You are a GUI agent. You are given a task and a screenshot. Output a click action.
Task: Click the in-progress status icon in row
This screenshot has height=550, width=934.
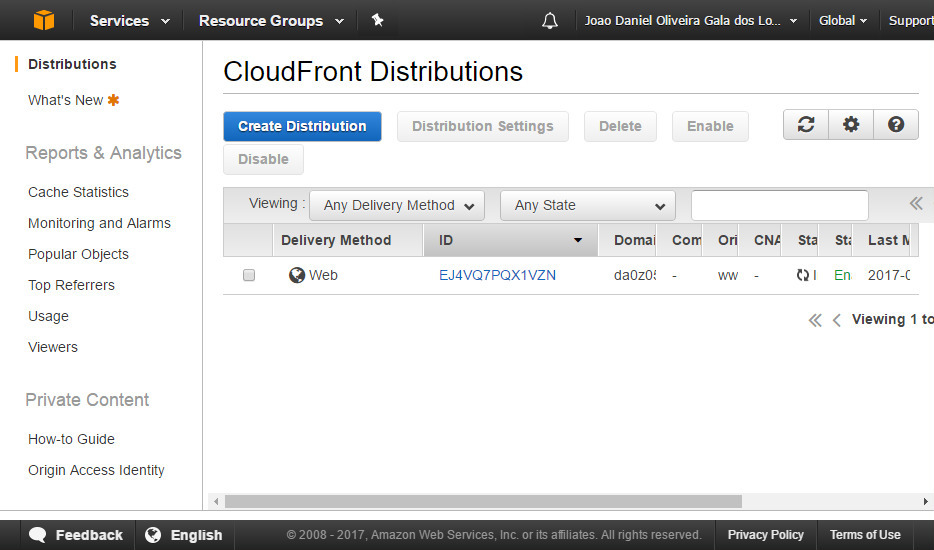[803, 275]
